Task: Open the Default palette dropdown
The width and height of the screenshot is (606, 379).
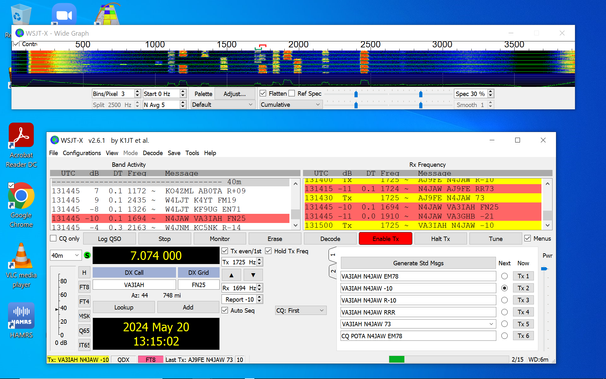Action: (x=222, y=105)
